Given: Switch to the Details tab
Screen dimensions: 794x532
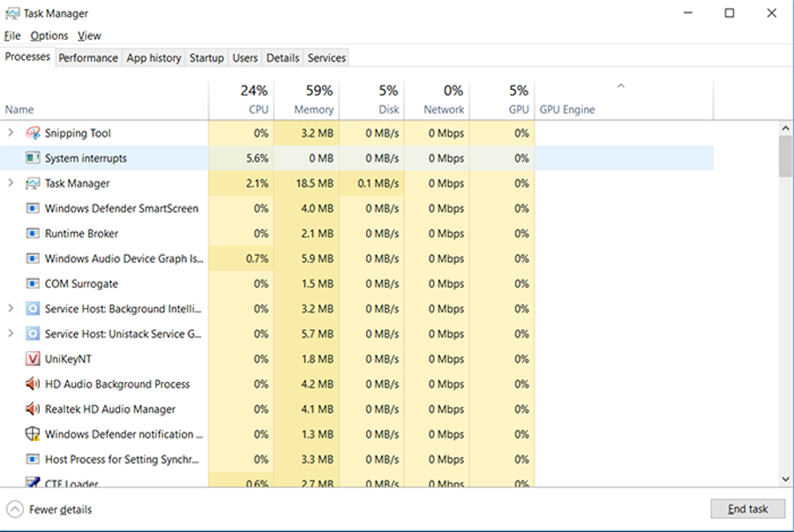Looking at the screenshot, I should tap(282, 57).
